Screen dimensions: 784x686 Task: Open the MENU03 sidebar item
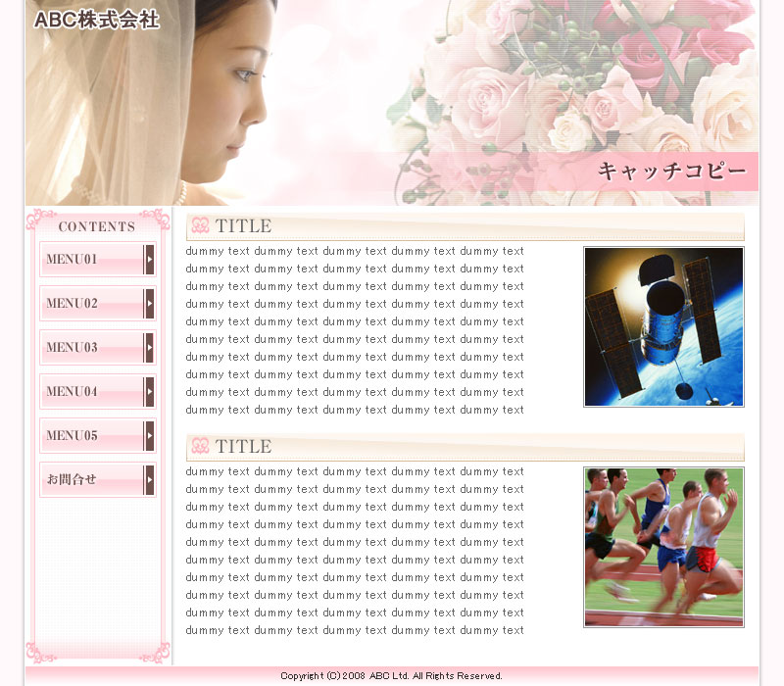(x=98, y=348)
